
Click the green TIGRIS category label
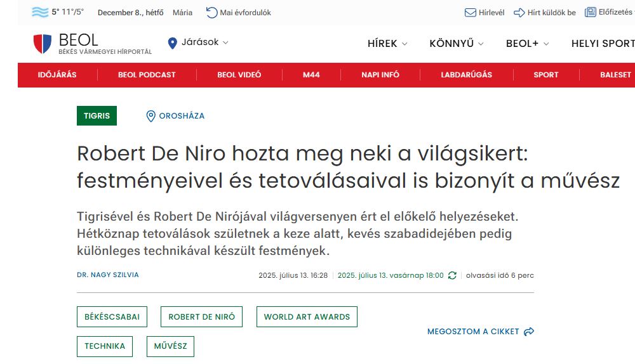pos(97,116)
